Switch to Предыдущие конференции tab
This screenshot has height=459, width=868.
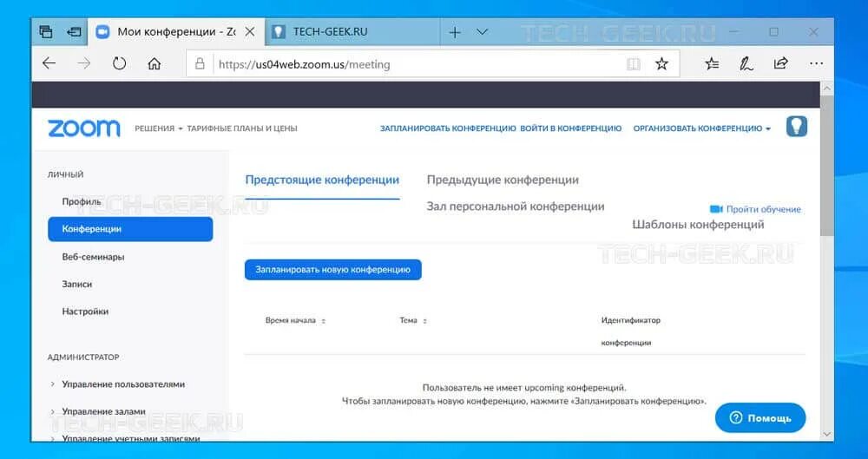[503, 180]
